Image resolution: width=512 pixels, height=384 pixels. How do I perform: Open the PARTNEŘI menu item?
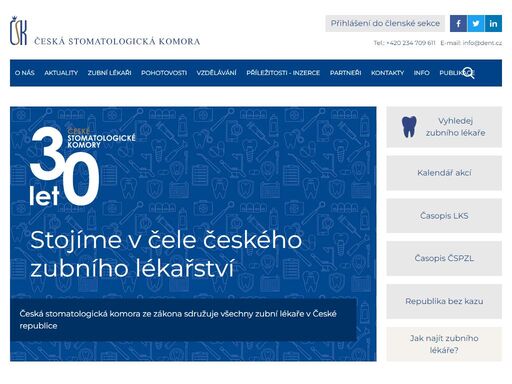click(x=345, y=73)
